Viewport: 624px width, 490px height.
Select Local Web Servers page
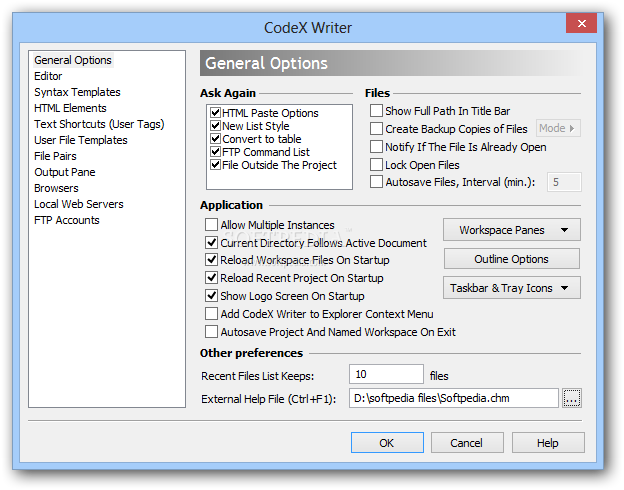coord(79,204)
